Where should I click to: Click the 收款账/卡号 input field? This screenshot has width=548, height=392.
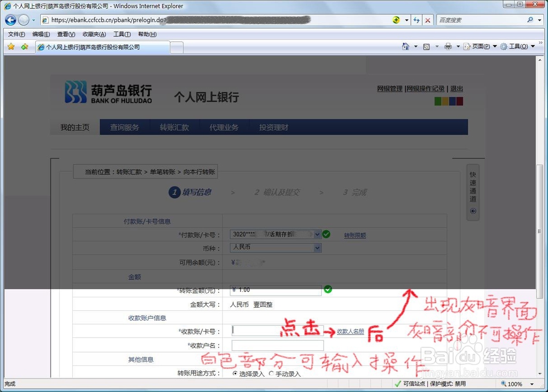point(278,331)
